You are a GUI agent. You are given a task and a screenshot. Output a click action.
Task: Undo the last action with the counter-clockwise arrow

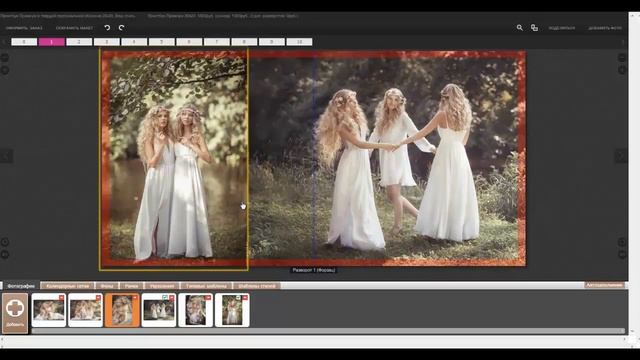click(107, 28)
